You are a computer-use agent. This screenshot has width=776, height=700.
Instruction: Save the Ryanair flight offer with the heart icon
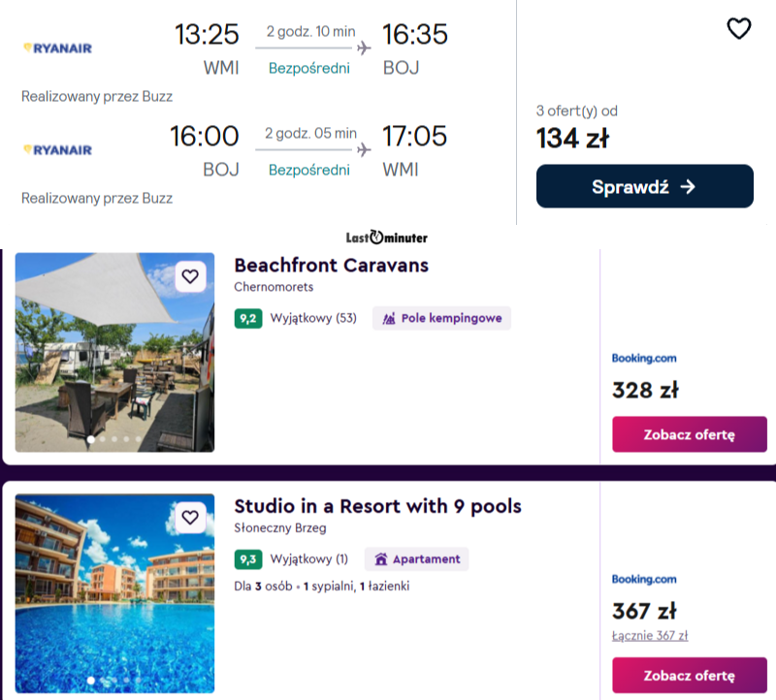click(x=738, y=28)
